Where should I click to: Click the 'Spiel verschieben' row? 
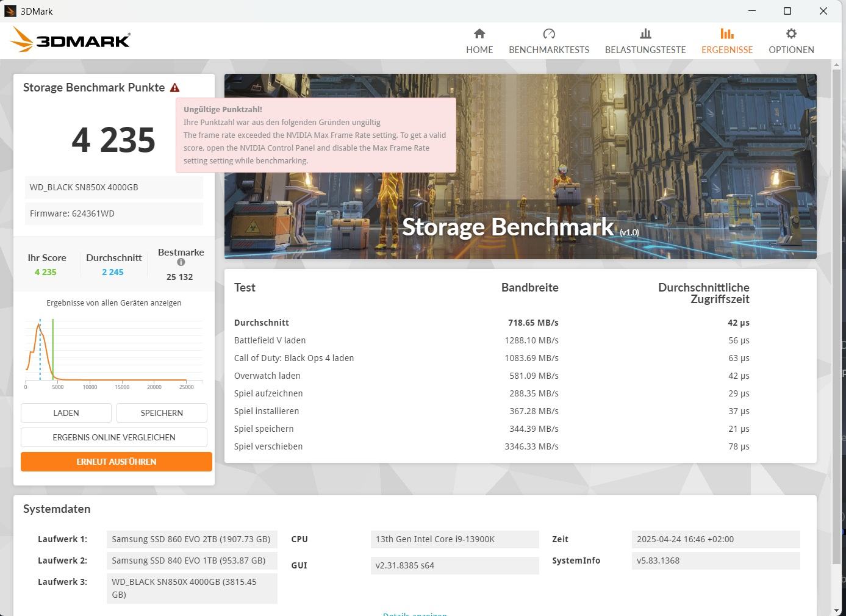click(x=492, y=446)
